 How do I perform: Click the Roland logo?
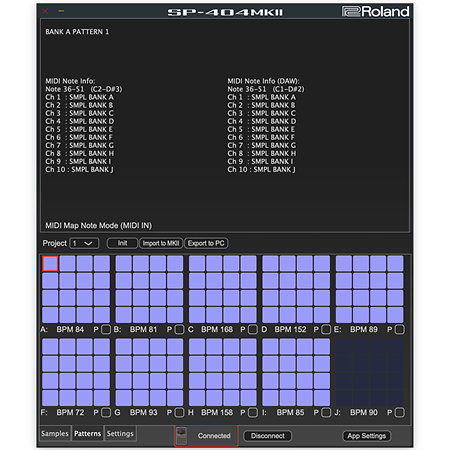376,12
